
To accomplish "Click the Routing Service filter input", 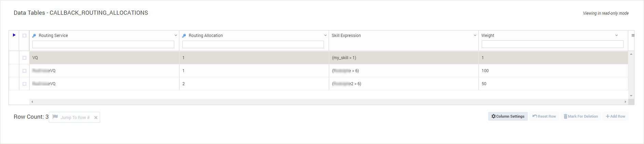I will (x=103, y=44).
